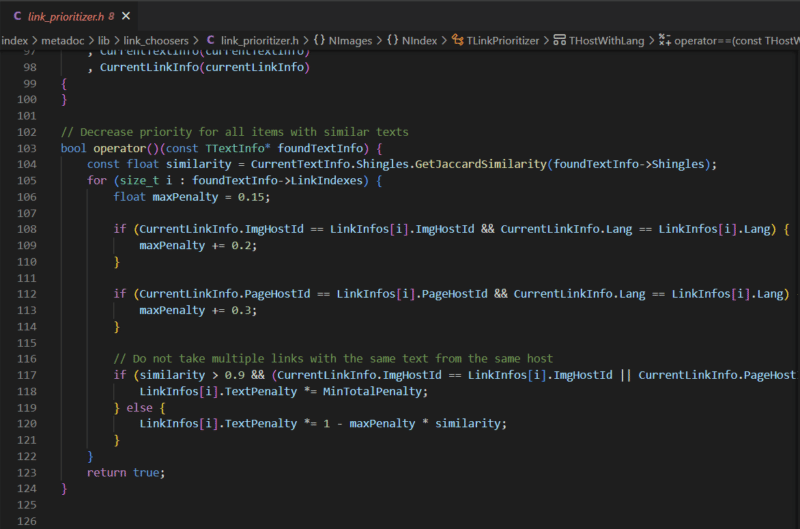Click the TLinkPrioritizer class icon in breadcrumbs
This screenshot has height=529, width=800.
click(458, 40)
